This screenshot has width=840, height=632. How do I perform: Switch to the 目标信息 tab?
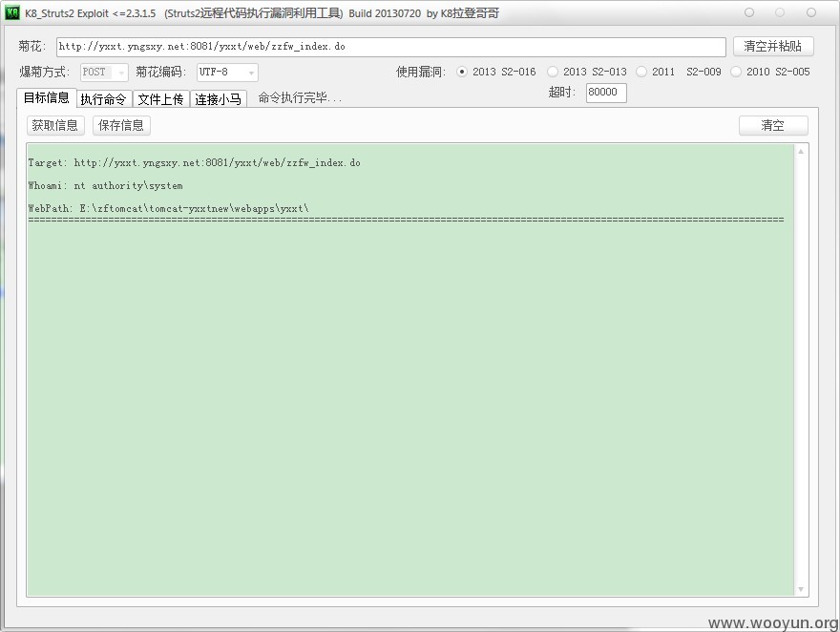click(x=47, y=98)
